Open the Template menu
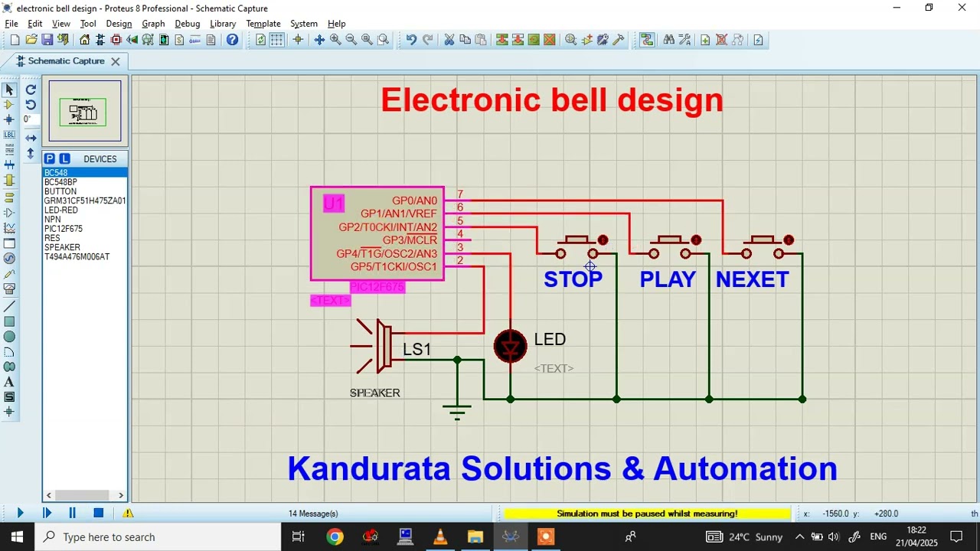980x551 pixels. [x=263, y=24]
